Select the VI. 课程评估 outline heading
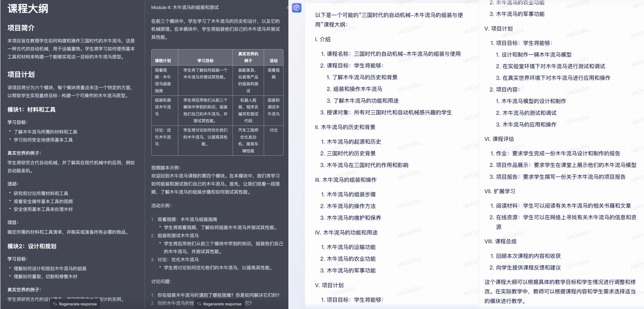Viewport: 644px width, 309px height. coord(499,139)
